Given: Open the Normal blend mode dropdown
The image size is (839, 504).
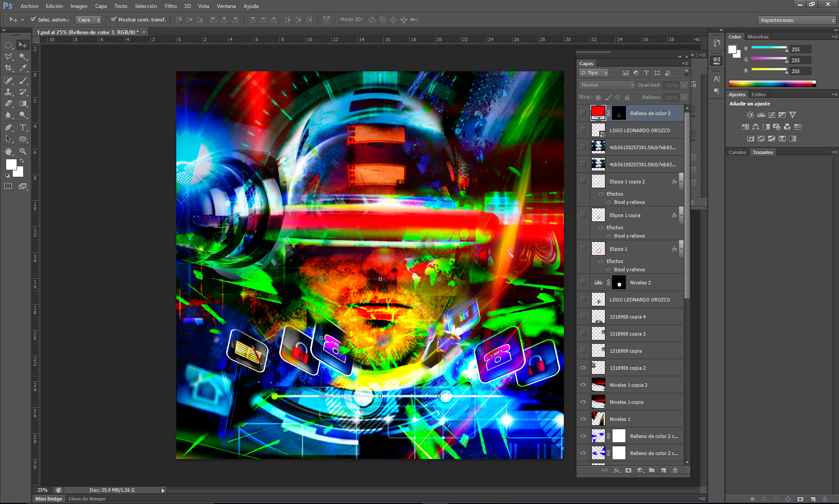Looking at the screenshot, I should coord(606,85).
